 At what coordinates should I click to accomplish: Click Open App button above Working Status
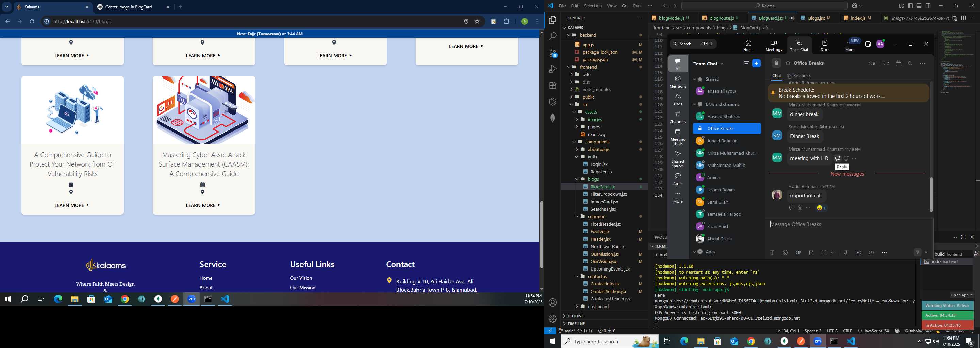click(961, 295)
